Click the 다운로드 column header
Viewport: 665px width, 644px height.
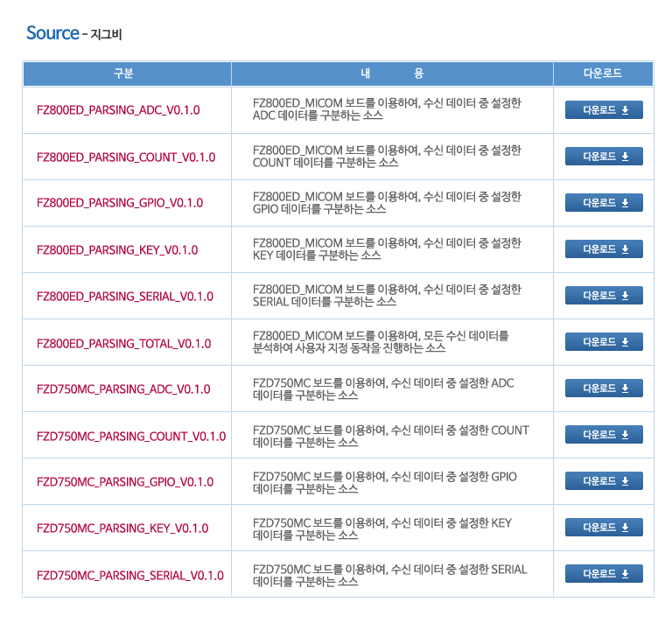click(x=603, y=73)
